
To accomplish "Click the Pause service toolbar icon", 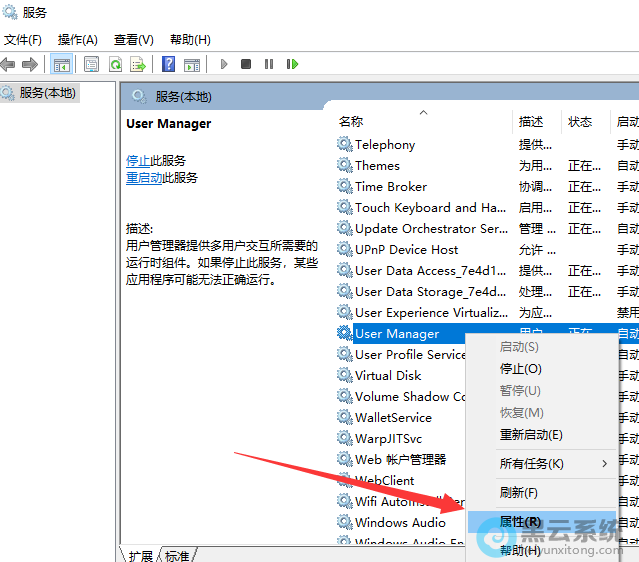I will coord(269,64).
